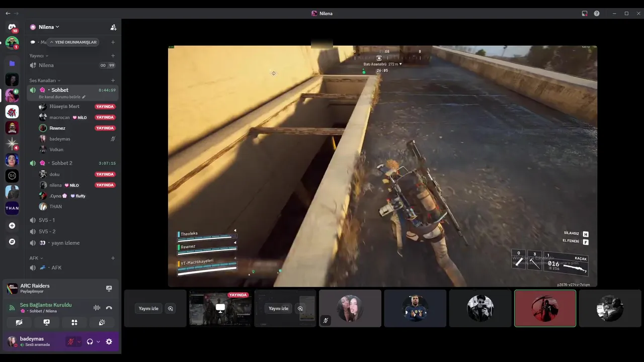
Task: Open the white sparkle server icon
Action: pos(12,144)
